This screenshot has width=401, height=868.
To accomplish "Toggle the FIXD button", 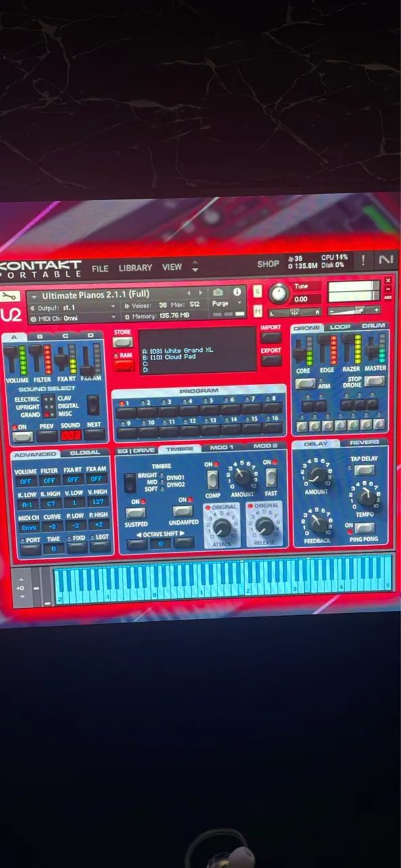I will 77,548.
